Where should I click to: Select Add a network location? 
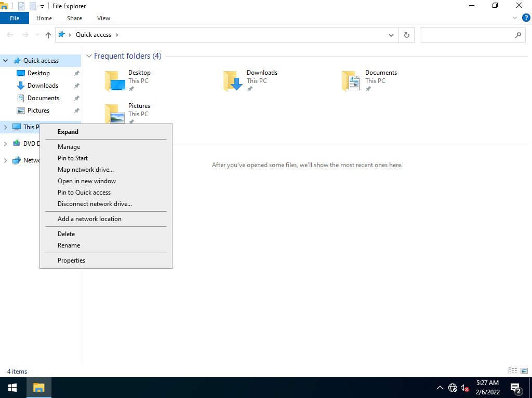click(106, 219)
